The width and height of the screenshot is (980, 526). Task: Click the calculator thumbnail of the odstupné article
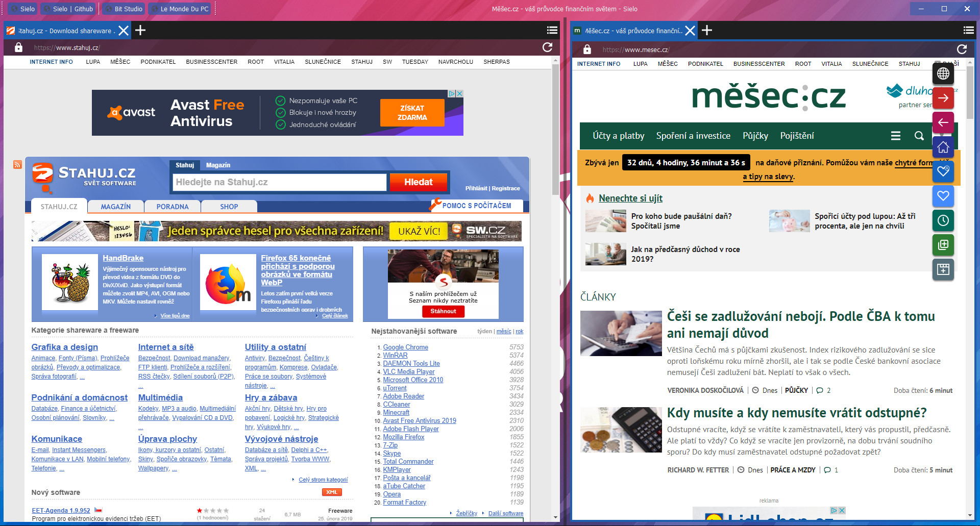click(x=621, y=430)
